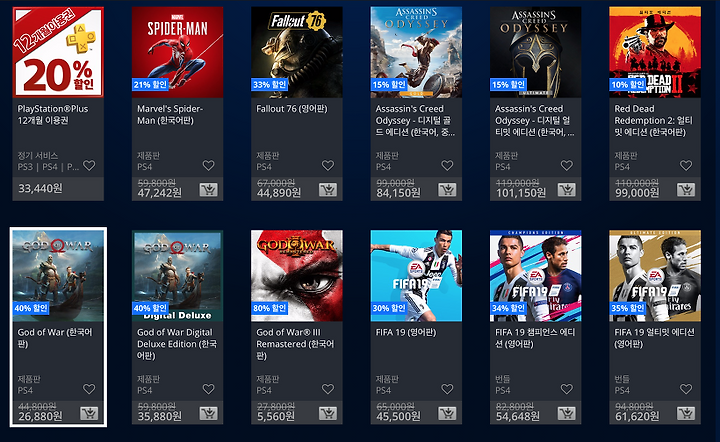Open Red Dead Redemption 2 cover image
720x442 pixels.
(655, 52)
